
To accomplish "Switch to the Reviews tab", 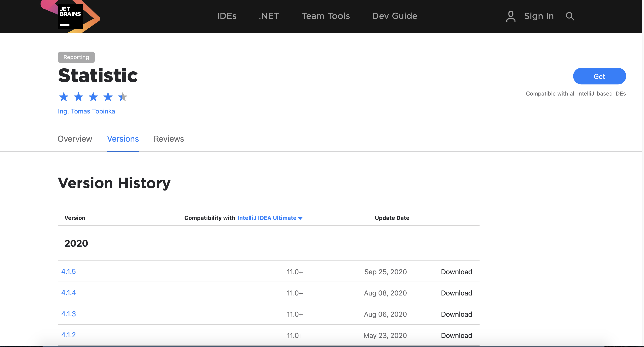I will (169, 138).
